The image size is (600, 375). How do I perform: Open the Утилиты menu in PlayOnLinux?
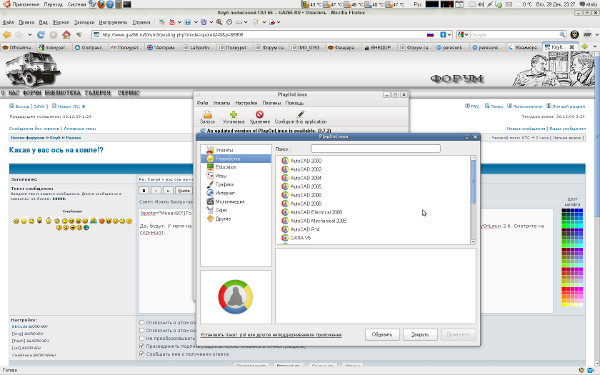pyautogui.click(x=222, y=103)
